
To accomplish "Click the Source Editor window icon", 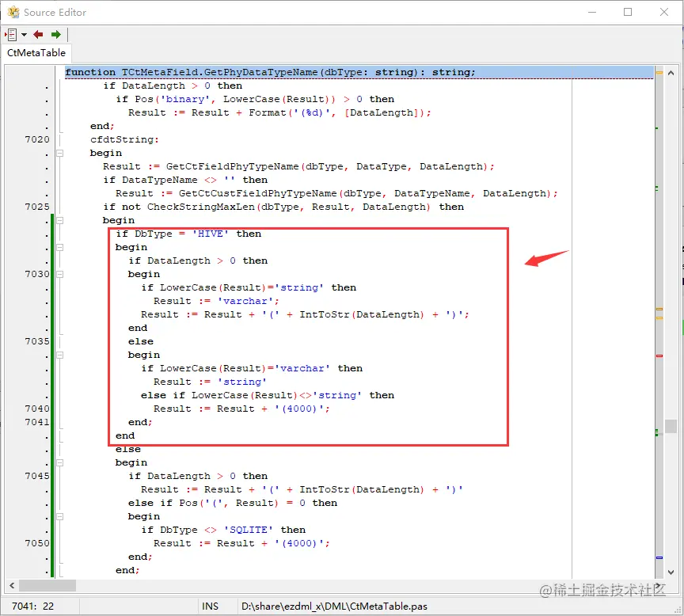I will 13,12.
